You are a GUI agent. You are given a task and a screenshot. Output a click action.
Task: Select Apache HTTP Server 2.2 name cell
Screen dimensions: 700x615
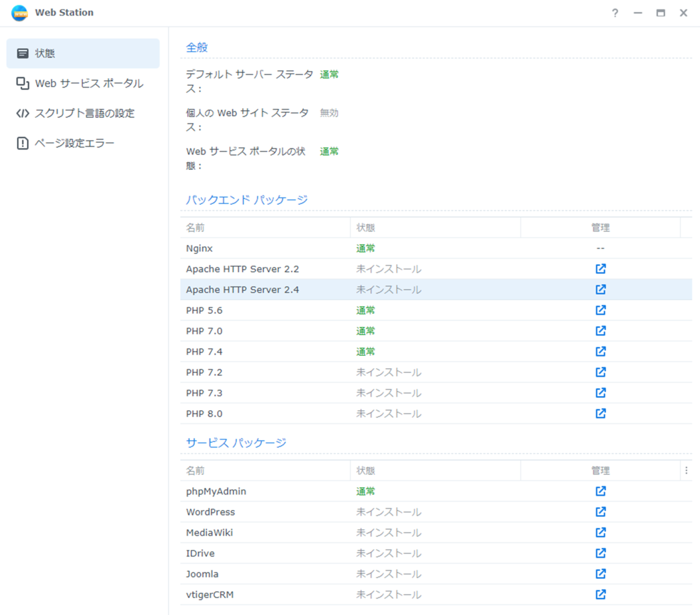pos(242,269)
